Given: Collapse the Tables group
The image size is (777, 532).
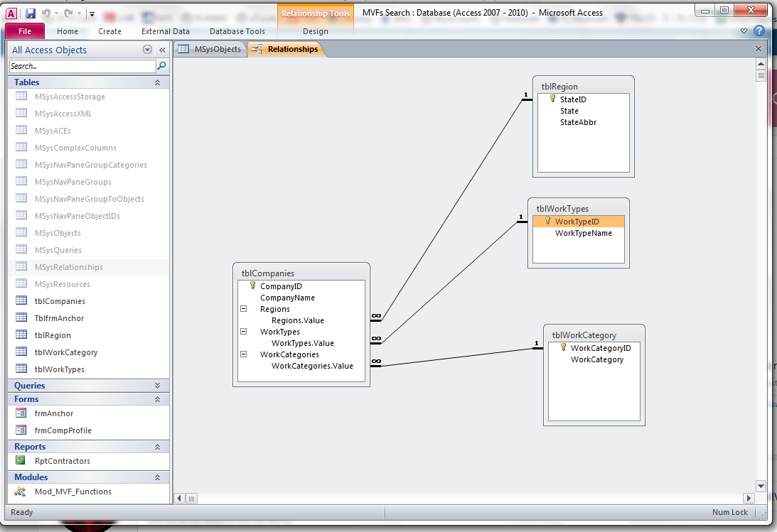Looking at the screenshot, I should coord(158,82).
